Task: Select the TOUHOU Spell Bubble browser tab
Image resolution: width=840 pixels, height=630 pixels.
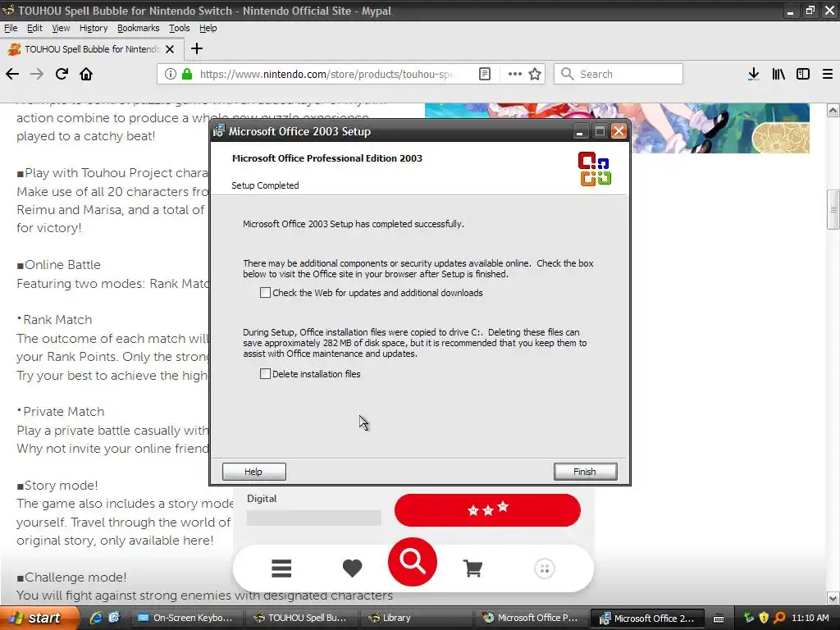Action: [x=92, y=49]
